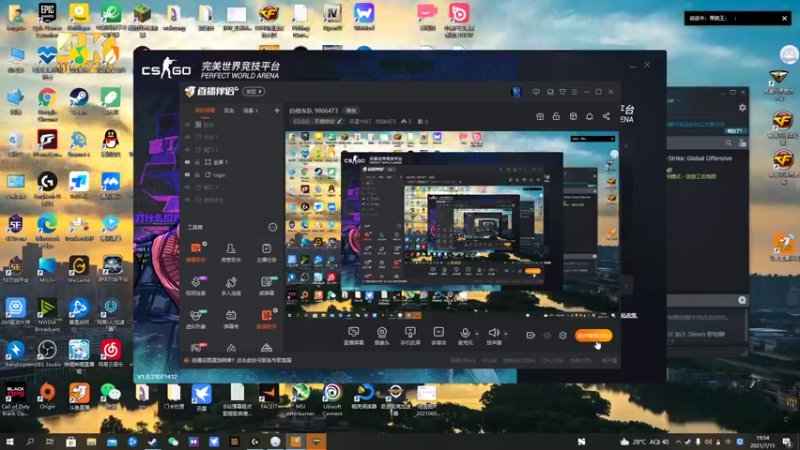Open Google Chrome desktop shortcut

47,102
